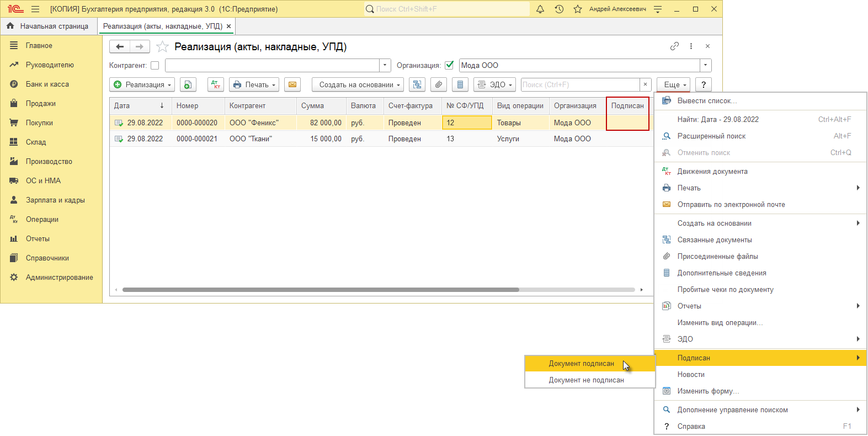Screen dimensions: 868x436
Task: Open Главное section in sidebar
Action: coord(39,46)
